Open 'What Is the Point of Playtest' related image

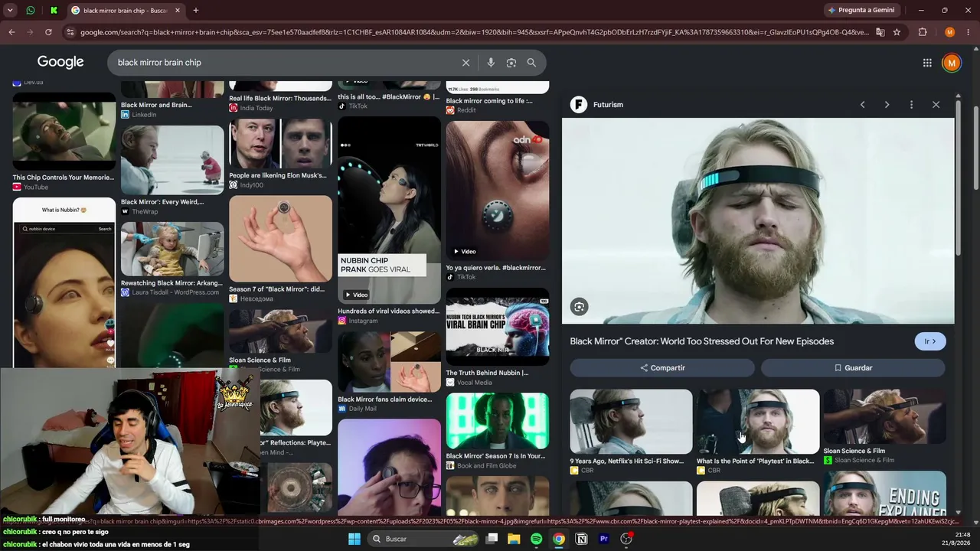[x=758, y=422]
